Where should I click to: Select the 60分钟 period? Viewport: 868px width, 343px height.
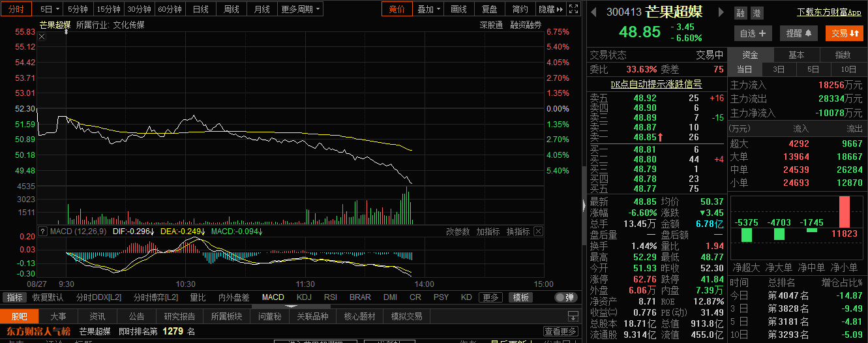click(170, 9)
